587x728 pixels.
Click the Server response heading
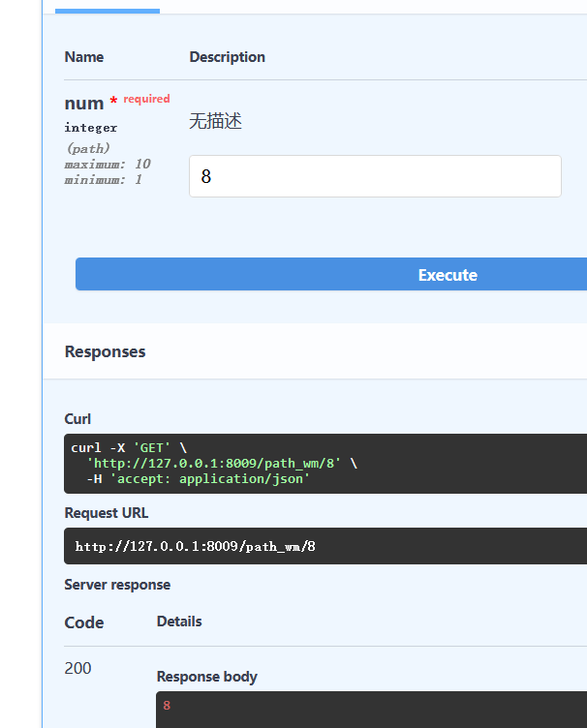(117, 585)
